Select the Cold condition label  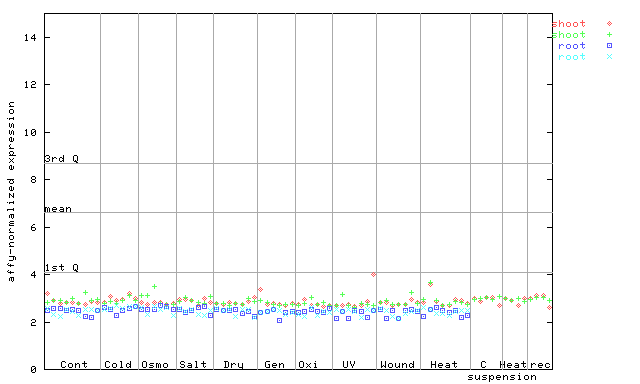pos(118,364)
